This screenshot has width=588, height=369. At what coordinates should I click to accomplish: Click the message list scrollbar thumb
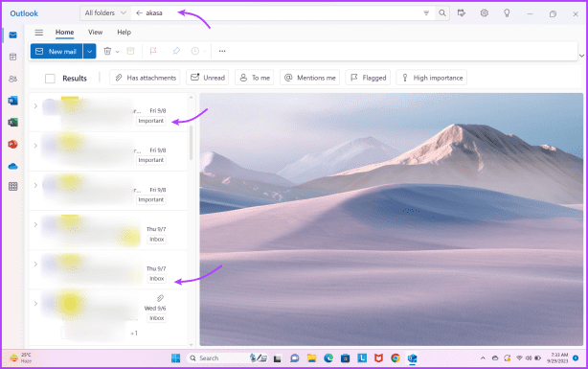(x=192, y=143)
